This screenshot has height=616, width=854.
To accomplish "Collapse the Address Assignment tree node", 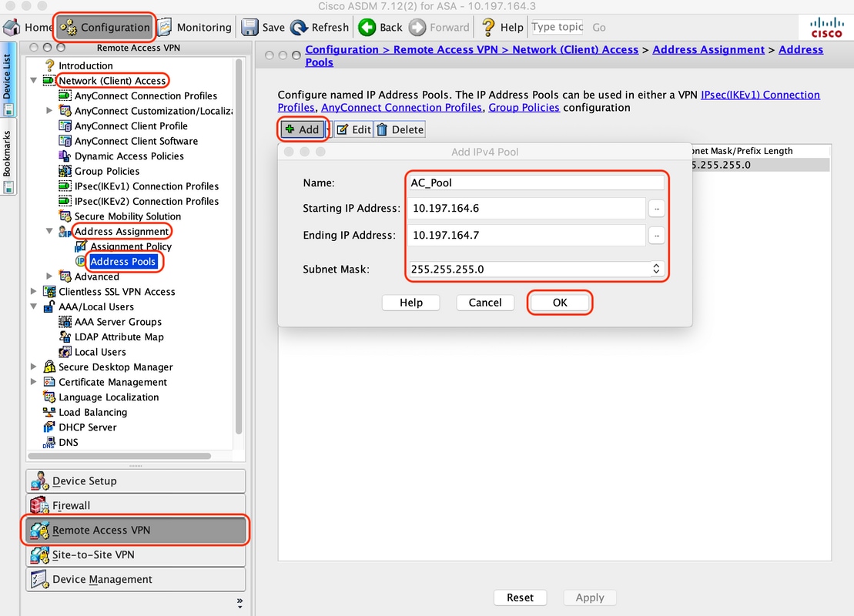I will pyautogui.click(x=49, y=232).
